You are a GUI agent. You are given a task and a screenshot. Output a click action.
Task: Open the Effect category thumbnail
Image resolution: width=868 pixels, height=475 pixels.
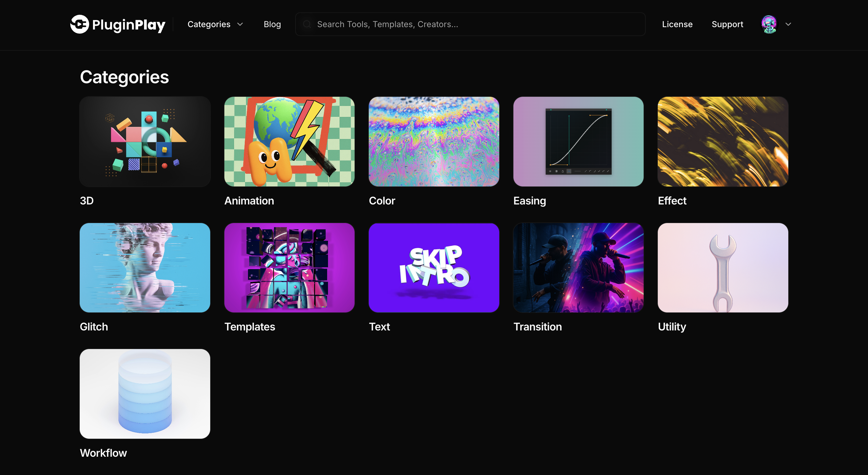click(722, 141)
